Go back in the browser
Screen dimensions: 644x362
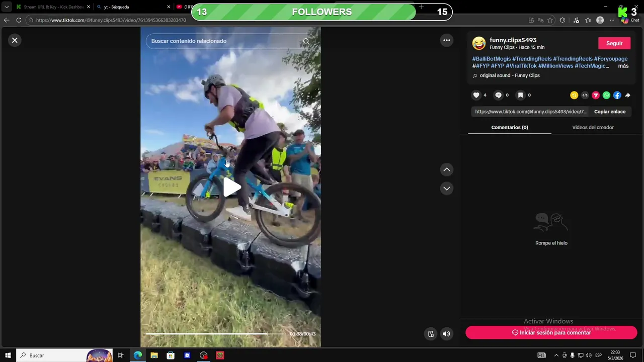click(x=7, y=20)
